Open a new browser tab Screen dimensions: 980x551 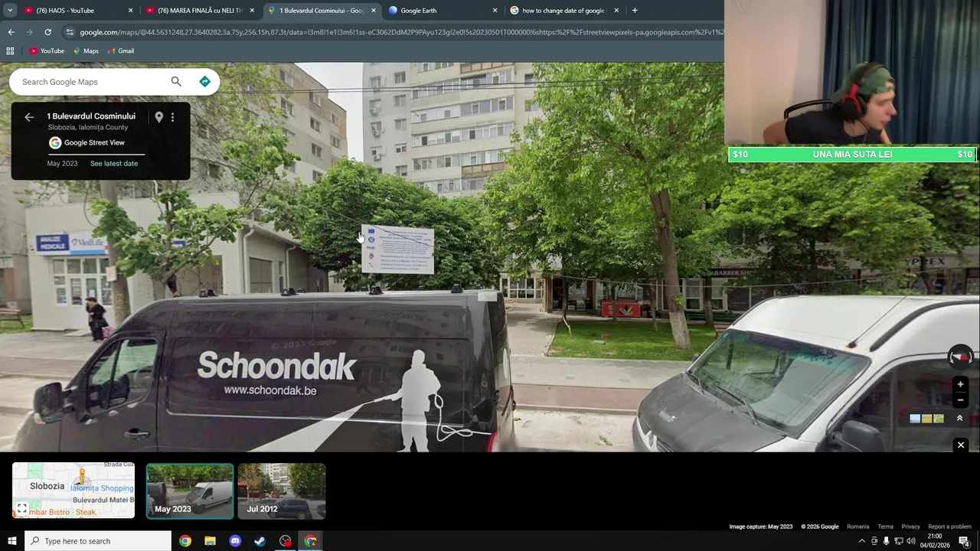click(635, 11)
